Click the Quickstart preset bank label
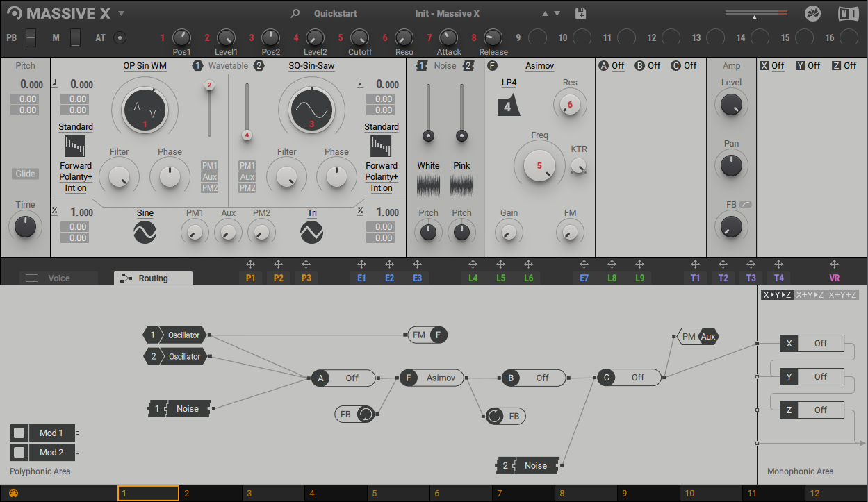This screenshot has height=502, width=868. (336, 13)
